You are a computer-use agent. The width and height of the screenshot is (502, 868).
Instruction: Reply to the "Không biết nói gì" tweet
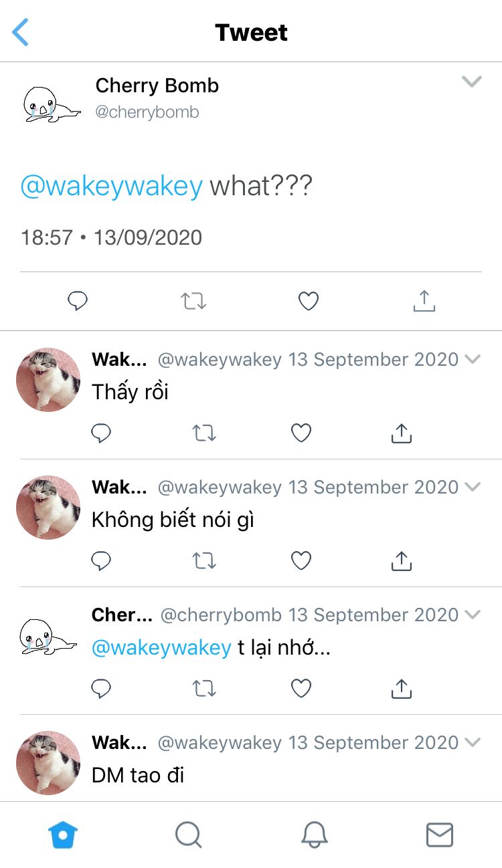pos(101,561)
